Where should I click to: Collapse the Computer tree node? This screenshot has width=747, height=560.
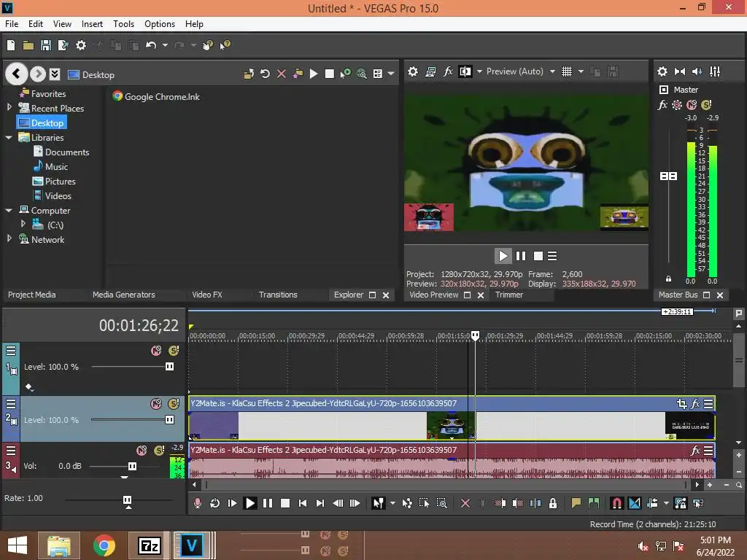[x=9, y=210]
